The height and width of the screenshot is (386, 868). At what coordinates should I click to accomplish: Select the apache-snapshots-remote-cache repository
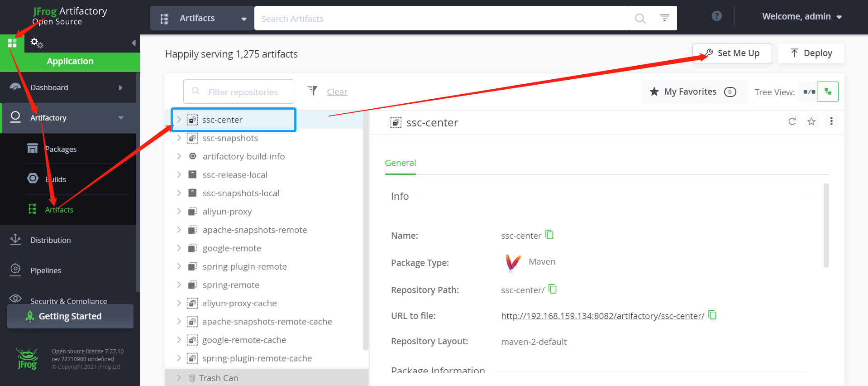(x=267, y=321)
